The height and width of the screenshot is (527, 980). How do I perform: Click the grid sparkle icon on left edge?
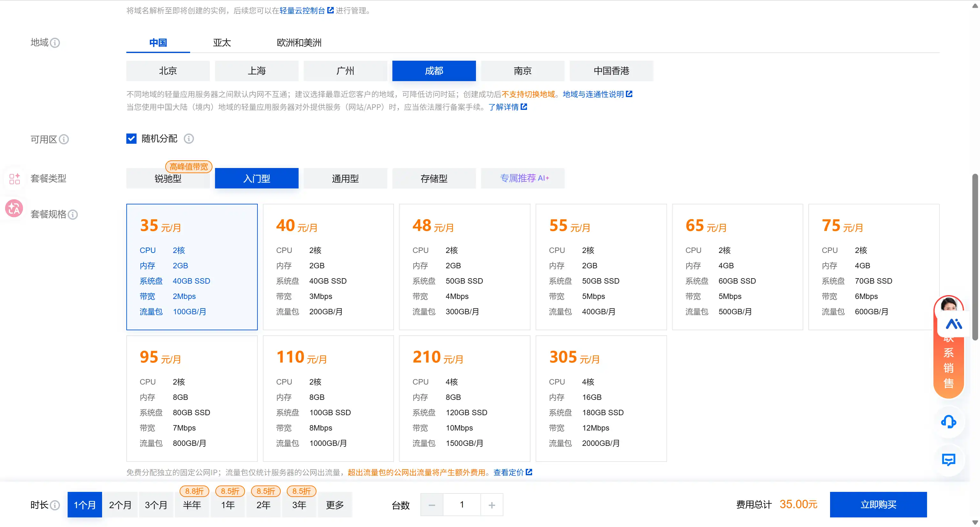click(x=14, y=179)
